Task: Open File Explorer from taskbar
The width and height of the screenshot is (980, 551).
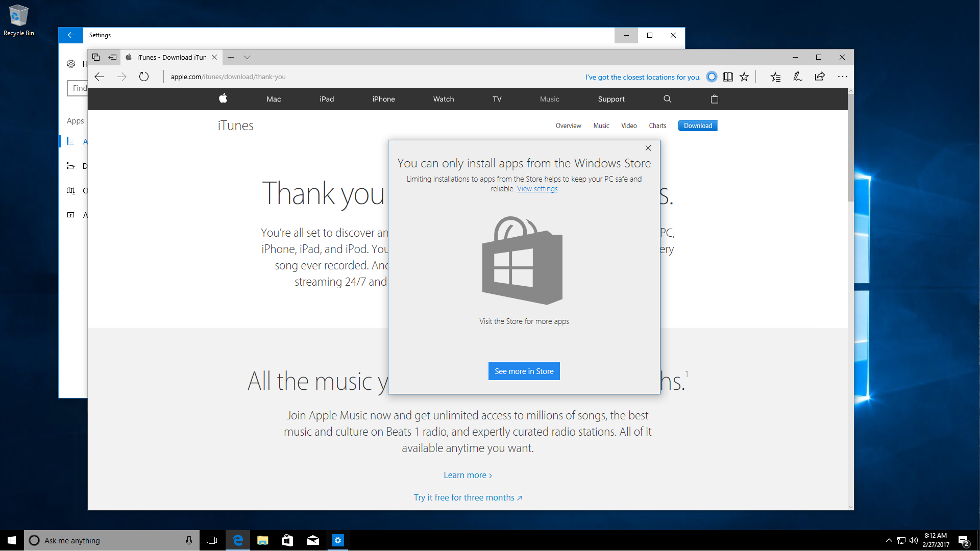Action: 263,540
